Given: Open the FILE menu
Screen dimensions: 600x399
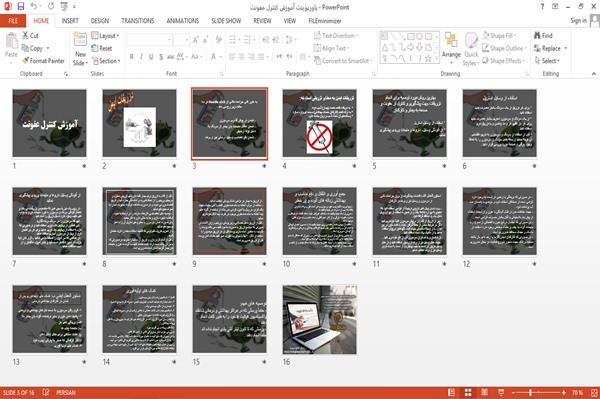Looking at the screenshot, I should pyautogui.click(x=13, y=21).
